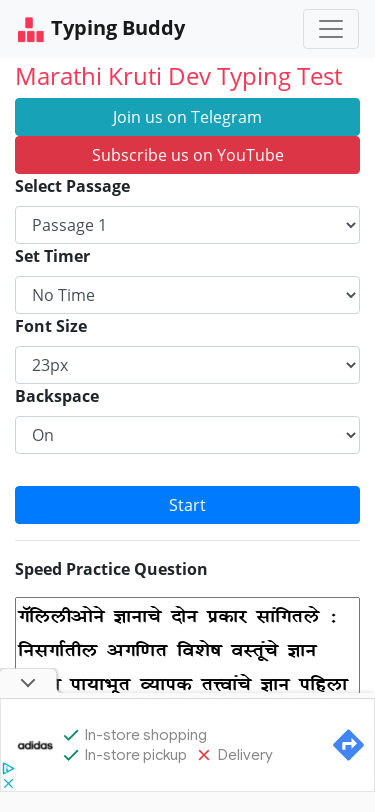Image resolution: width=375 pixels, height=812 pixels.
Task: Click the red Delivery cross icon
Action: 204,755
